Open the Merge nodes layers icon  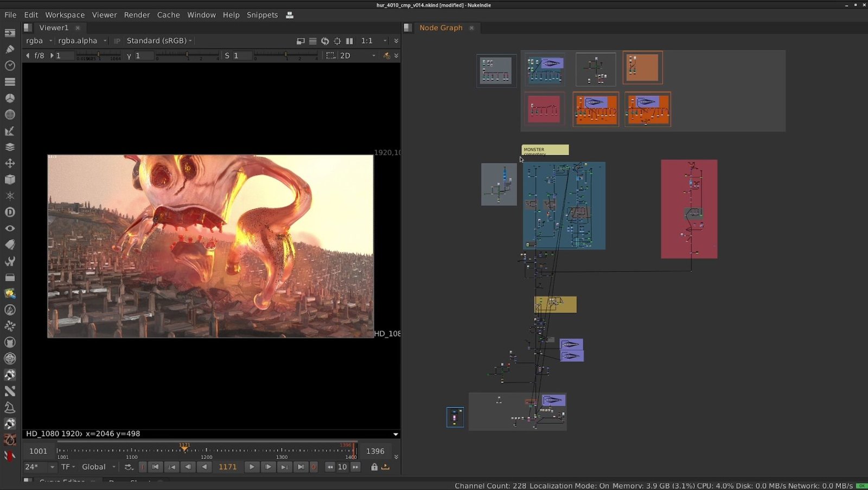[x=10, y=147]
